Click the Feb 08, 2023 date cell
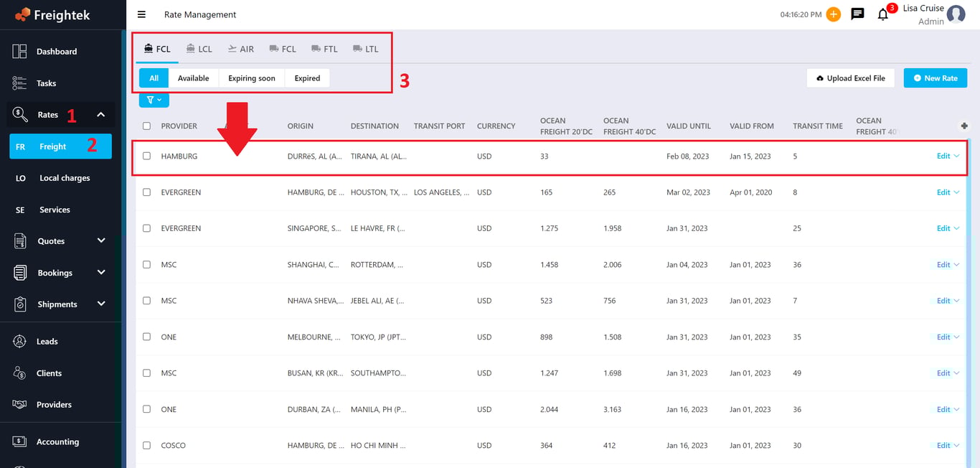The width and height of the screenshot is (980, 468). (x=687, y=156)
